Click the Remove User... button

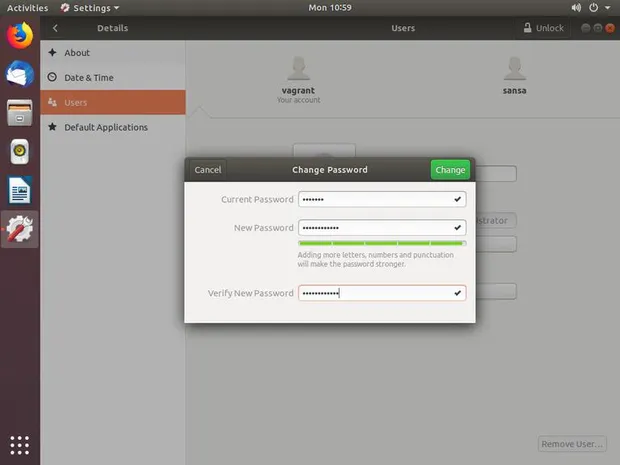point(572,444)
